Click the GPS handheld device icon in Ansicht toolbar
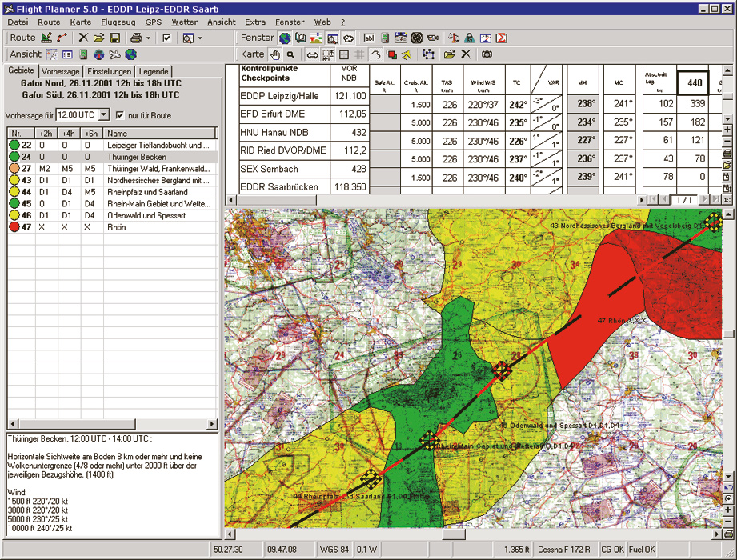The width and height of the screenshot is (737, 560). [x=83, y=55]
